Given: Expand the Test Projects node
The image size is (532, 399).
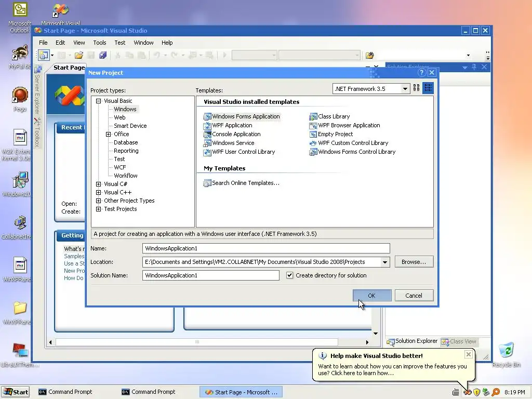Looking at the screenshot, I should click(98, 209).
